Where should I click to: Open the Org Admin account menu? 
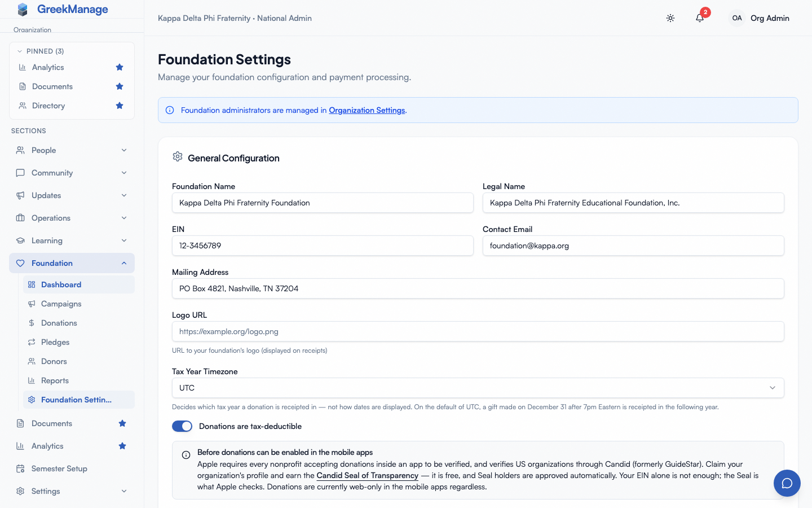759,18
